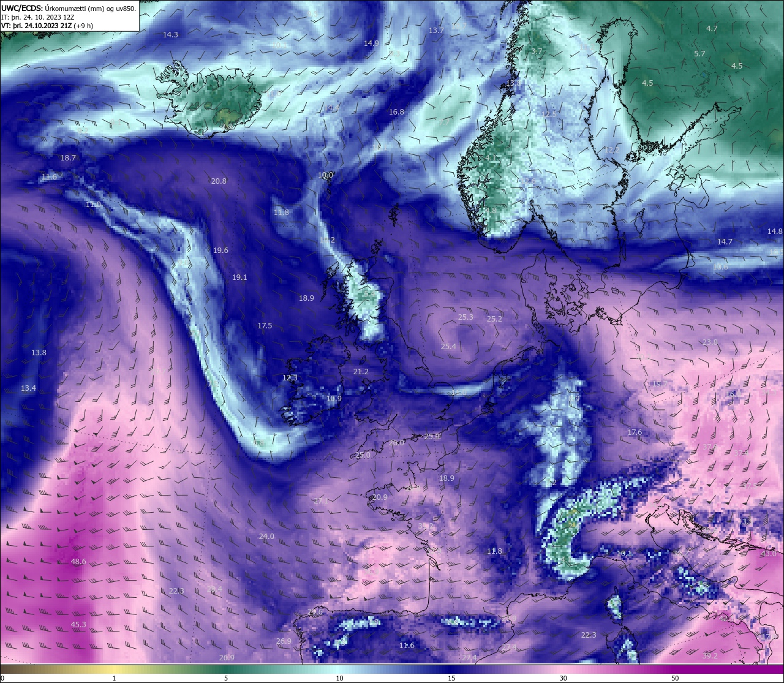Click the legend tick label 10

tap(339, 678)
